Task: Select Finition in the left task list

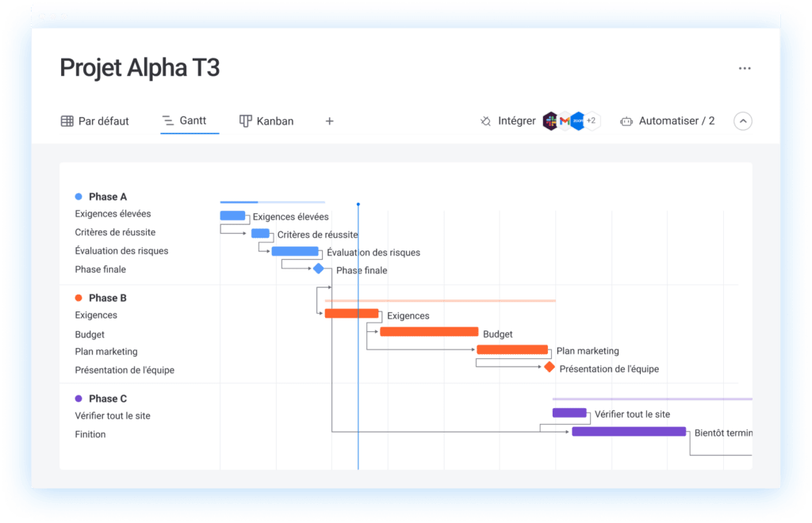Action: point(90,434)
